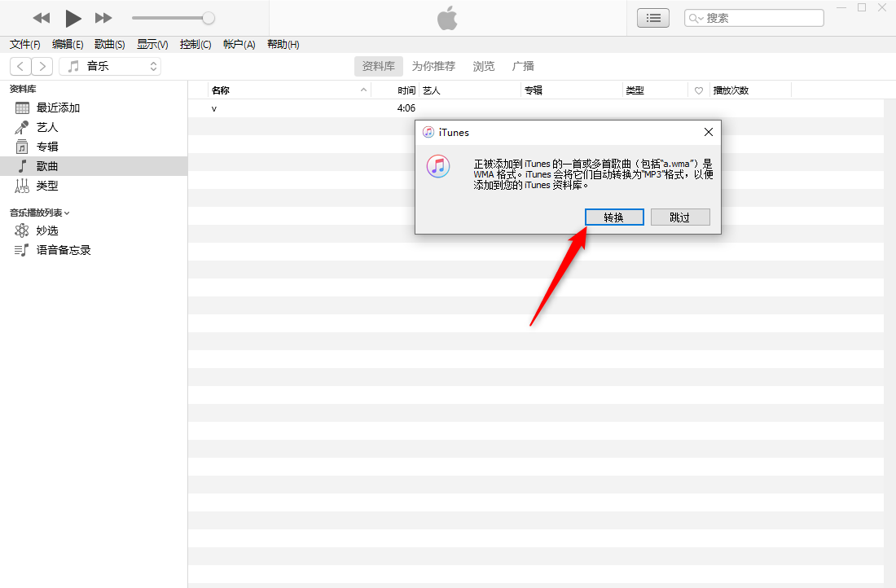Image resolution: width=896 pixels, height=588 pixels.
Task: Go forward with the right arrow
Action: [42, 66]
